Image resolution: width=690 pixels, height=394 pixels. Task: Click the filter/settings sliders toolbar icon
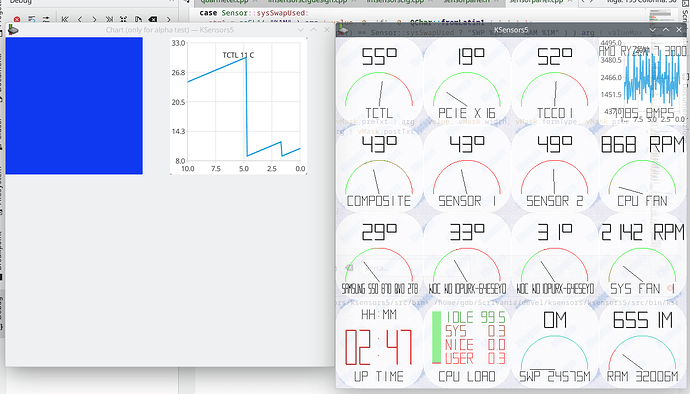tap(46, 19)
